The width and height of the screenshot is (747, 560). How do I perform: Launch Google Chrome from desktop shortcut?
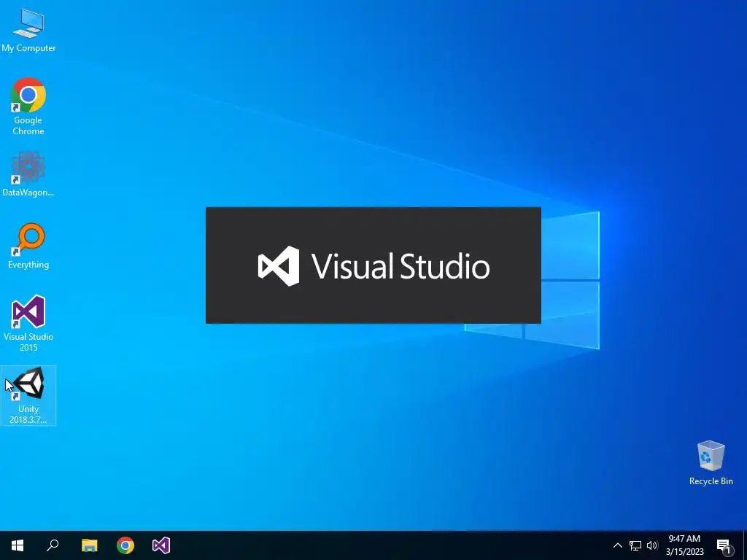[28, 106]
